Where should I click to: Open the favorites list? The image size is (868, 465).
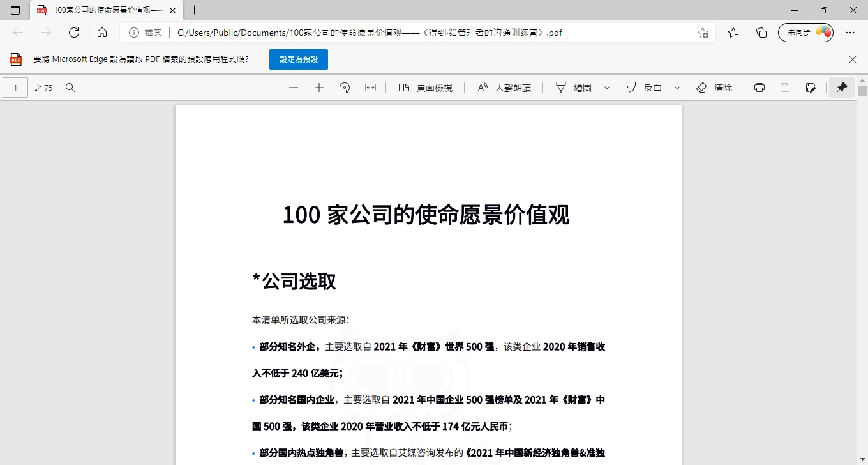click(733, 33)
